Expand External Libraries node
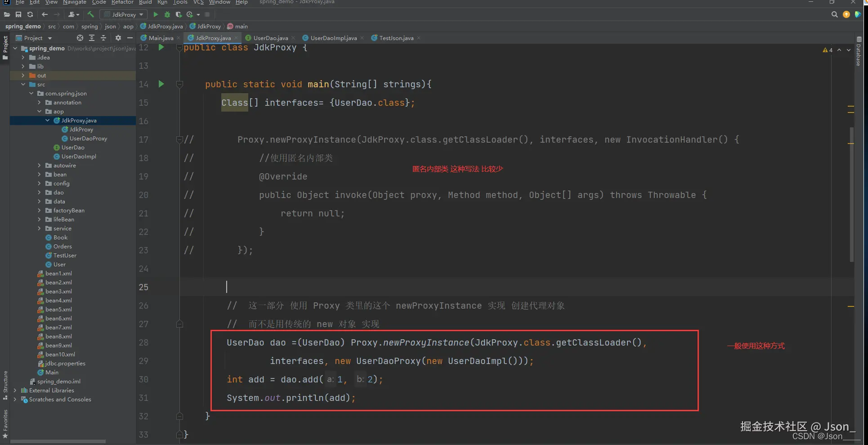Viewport: 868px width, 445px height. pyautogui.click(x=15, y=390)
